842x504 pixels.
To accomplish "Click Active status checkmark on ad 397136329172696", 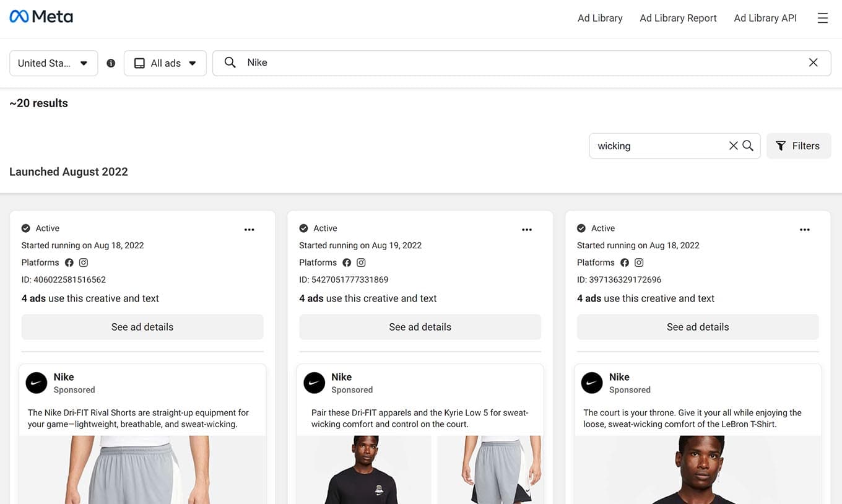I will pyautogui.click(x=581, y=228).
